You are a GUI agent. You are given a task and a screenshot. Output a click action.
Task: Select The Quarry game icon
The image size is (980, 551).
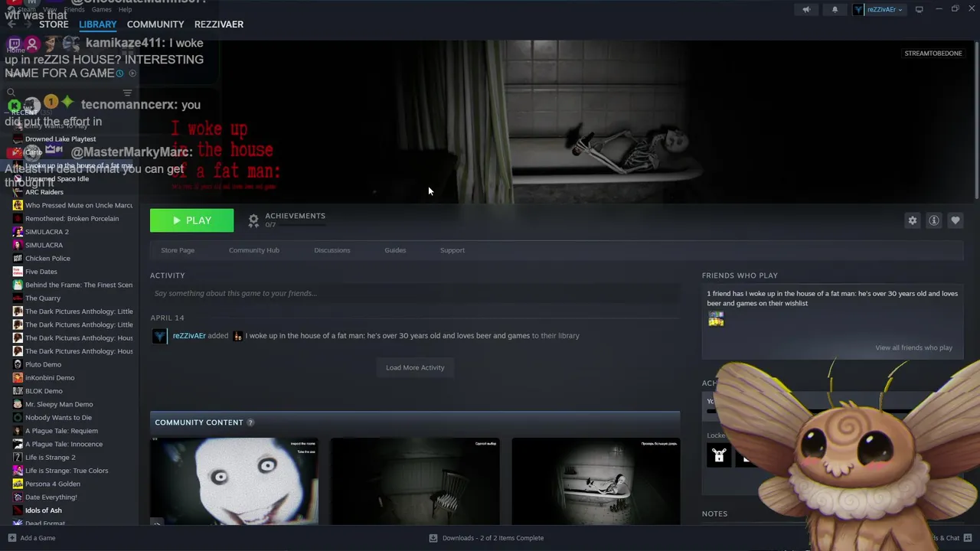pyautogui.click(x=18, y=298)
